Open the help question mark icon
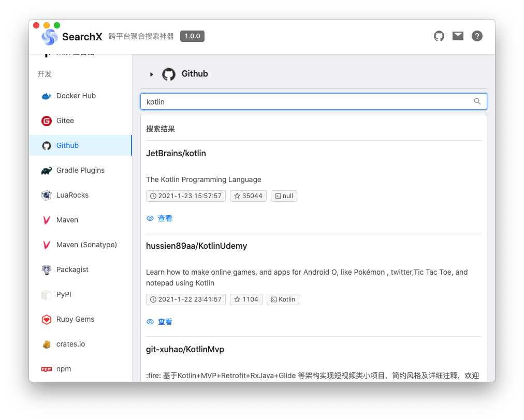This screenshot has width=524, height=420. point(477,36)
